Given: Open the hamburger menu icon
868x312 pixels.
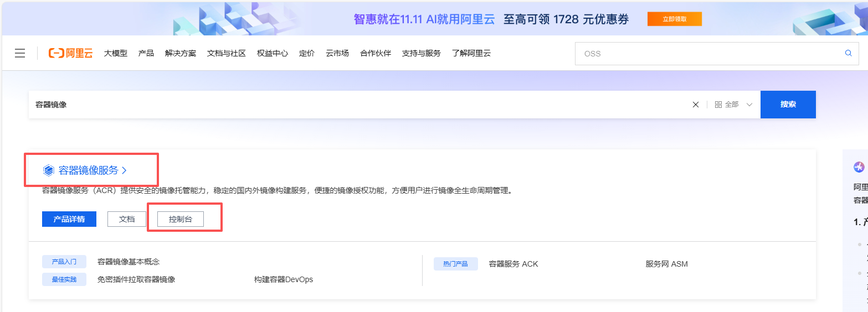Looking at the screenshot, I should 20,53.
